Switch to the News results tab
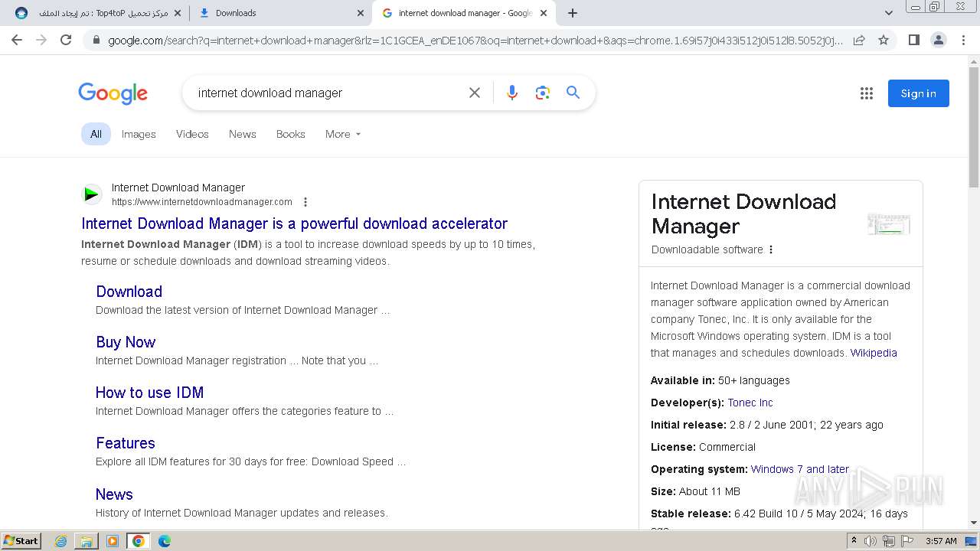This screenshot has height=551, width=980. [x=243, y=134]
